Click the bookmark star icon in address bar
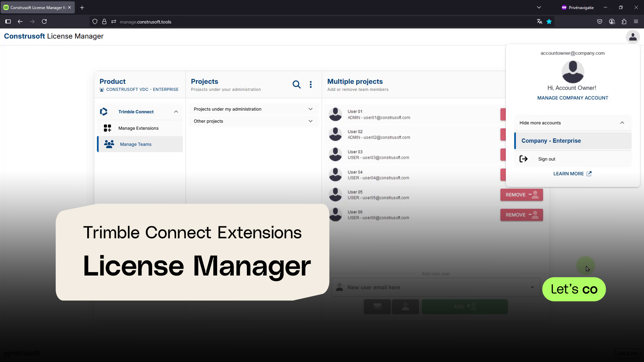Viewport: 644px width, 362px height. [549, 21]
